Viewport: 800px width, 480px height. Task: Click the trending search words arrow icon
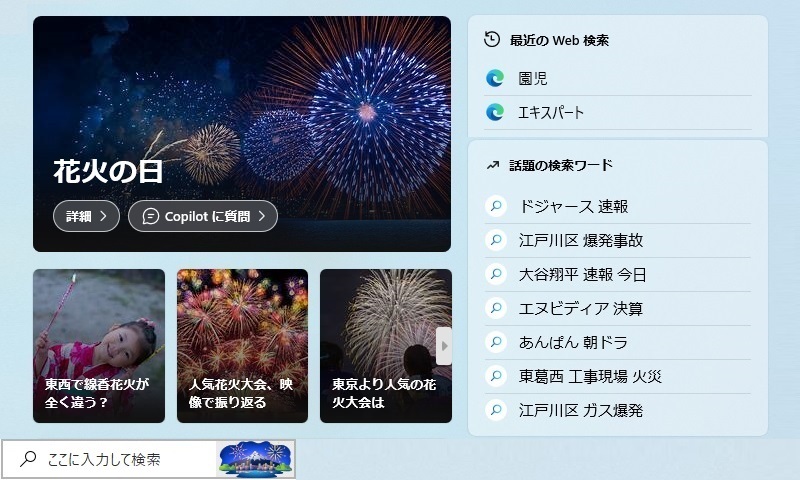click(x=492, y=165)
